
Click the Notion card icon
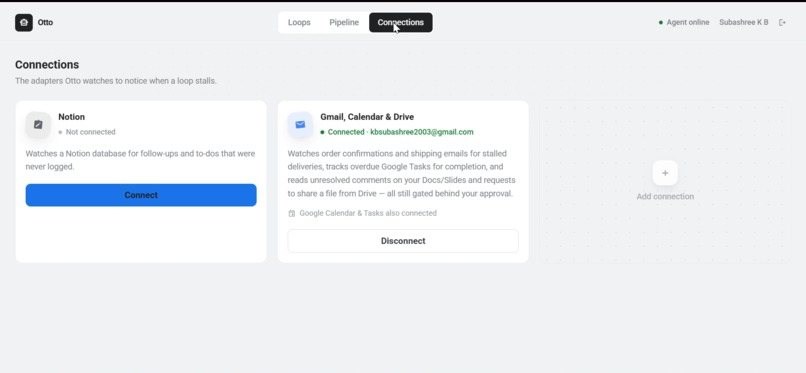click(38, 124)
